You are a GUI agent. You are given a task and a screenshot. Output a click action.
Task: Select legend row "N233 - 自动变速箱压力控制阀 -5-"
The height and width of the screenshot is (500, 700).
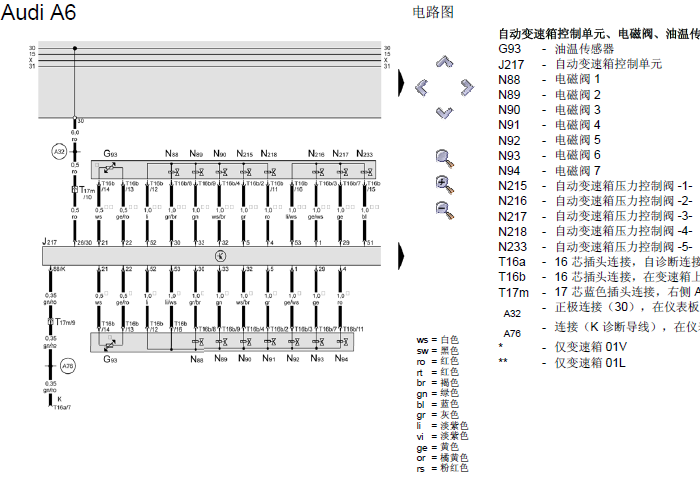(596, 247)
